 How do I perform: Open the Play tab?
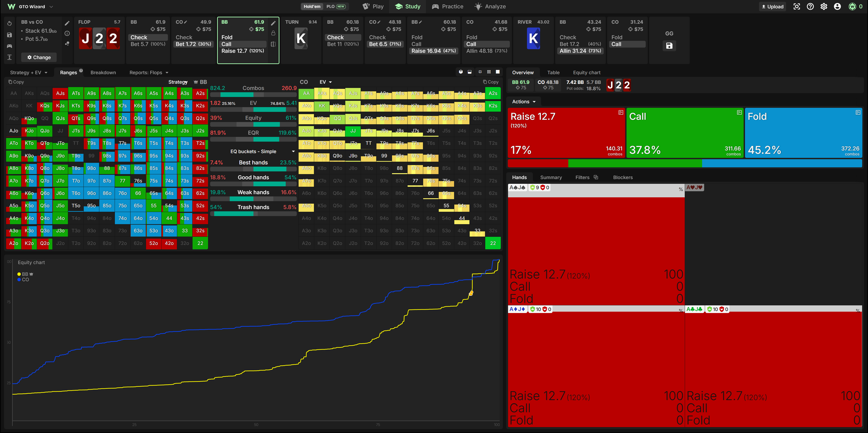(x=373, y=6)
